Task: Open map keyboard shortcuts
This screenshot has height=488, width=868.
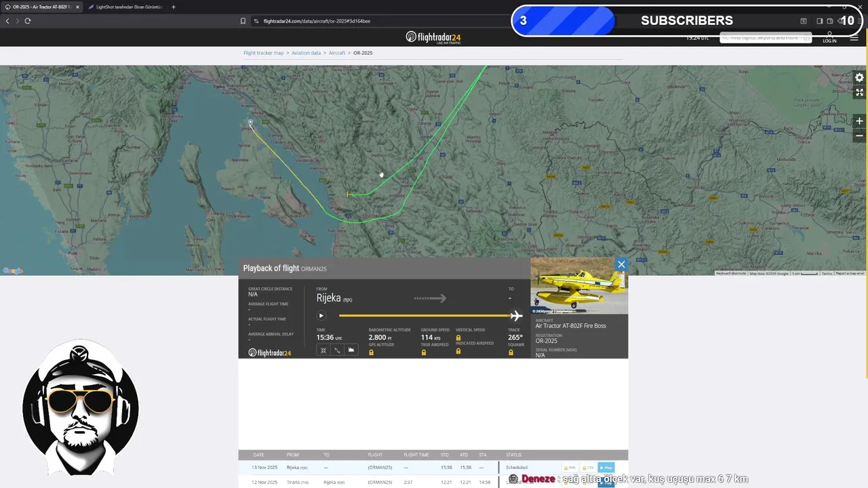Action: pos(731,273)
